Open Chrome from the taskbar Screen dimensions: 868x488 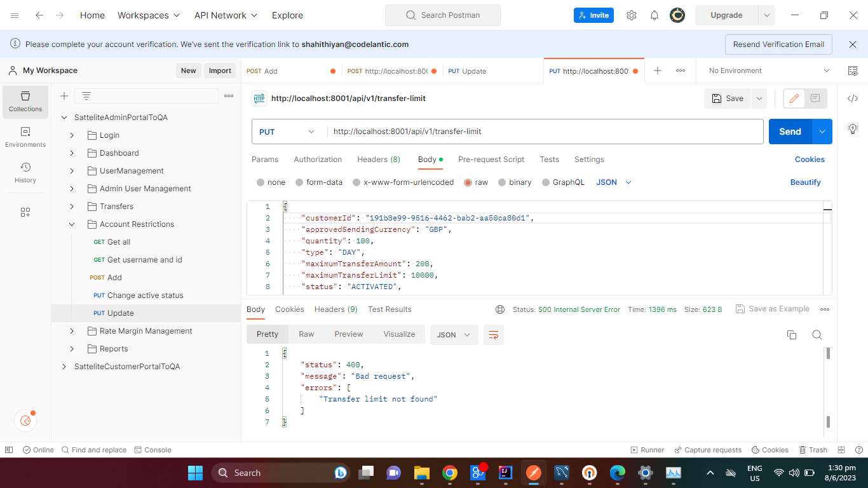tap(450, 473)
